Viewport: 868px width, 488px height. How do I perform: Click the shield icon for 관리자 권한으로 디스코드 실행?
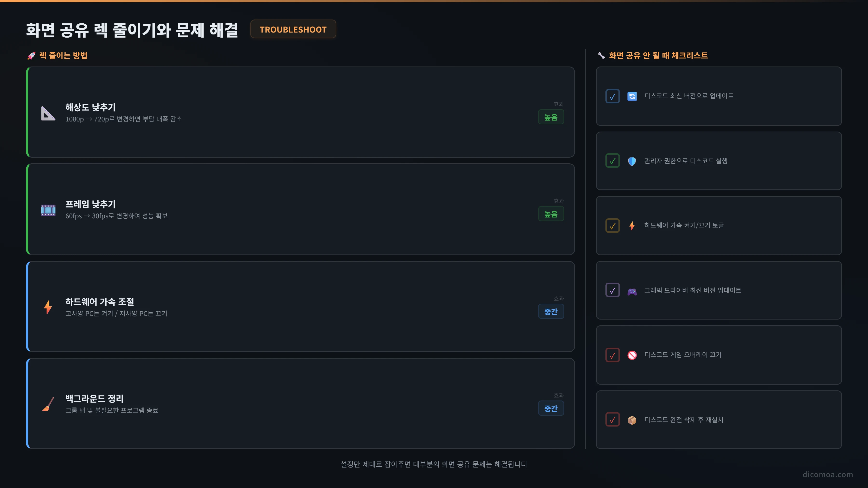pos(632,161)
